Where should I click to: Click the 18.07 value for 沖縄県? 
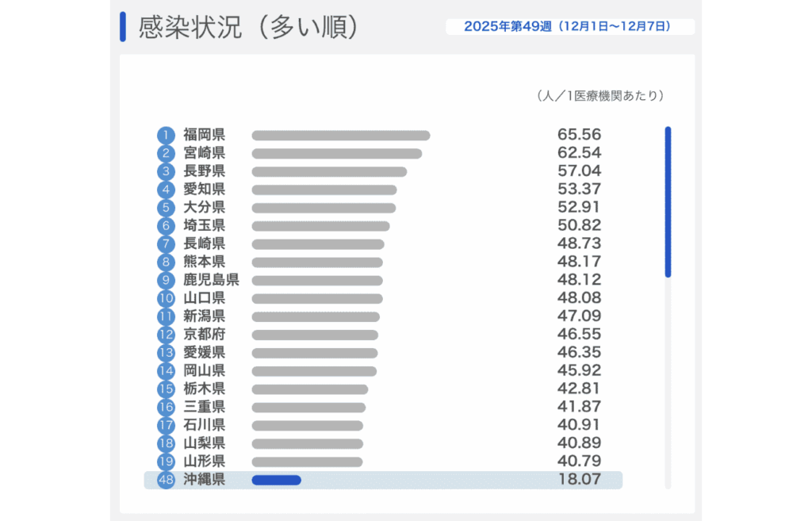pyautogui.click(x=579, y=480)
